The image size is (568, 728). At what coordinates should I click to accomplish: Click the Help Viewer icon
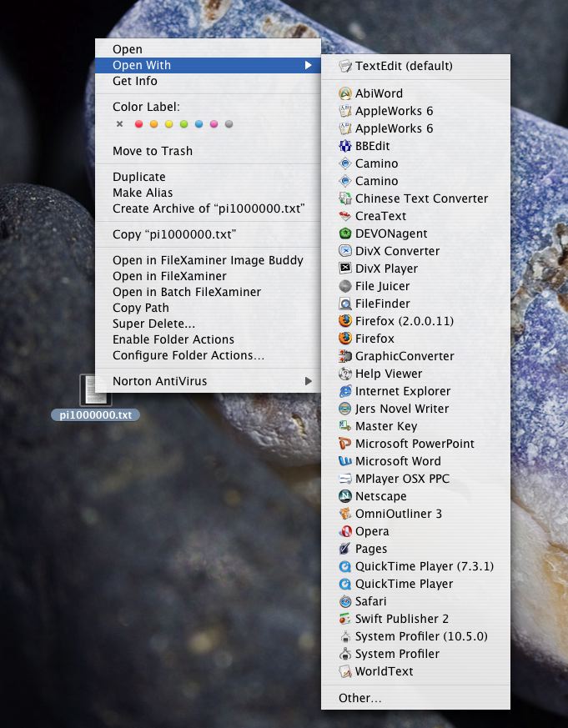[x=345, y=374]
